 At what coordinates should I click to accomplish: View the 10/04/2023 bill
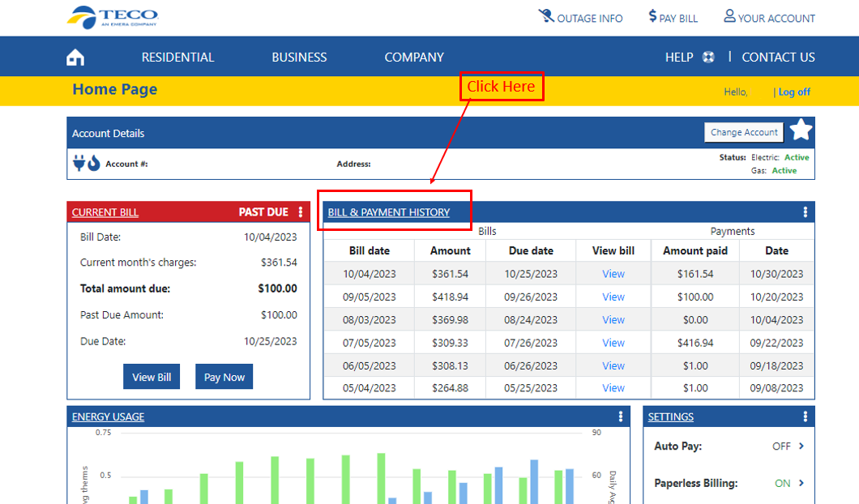pos(613,274)
